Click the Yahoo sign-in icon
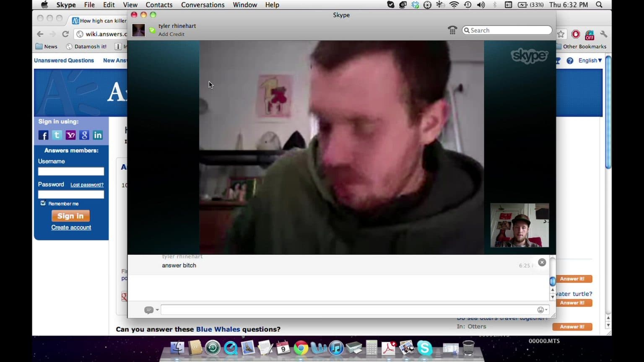Viewport: 644px width, 362px height. (x=70, y=135)
